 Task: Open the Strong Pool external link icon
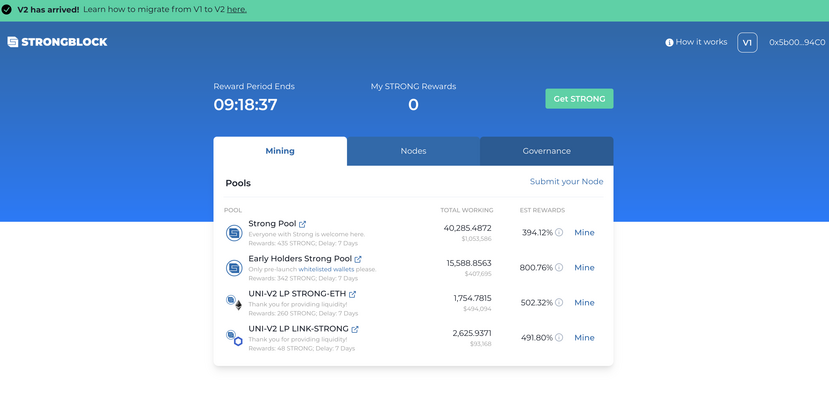point(302,224)
